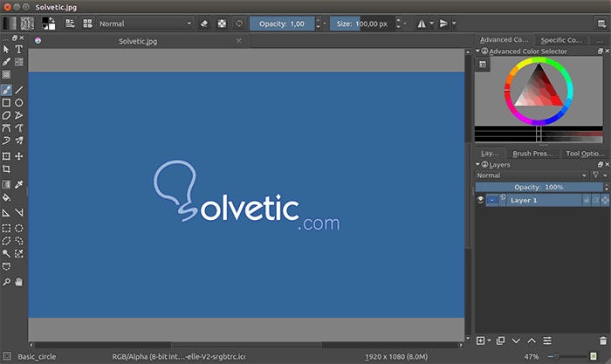
Task: Switch to the Brush Presets tab
Action: click(x=532, y=154)
